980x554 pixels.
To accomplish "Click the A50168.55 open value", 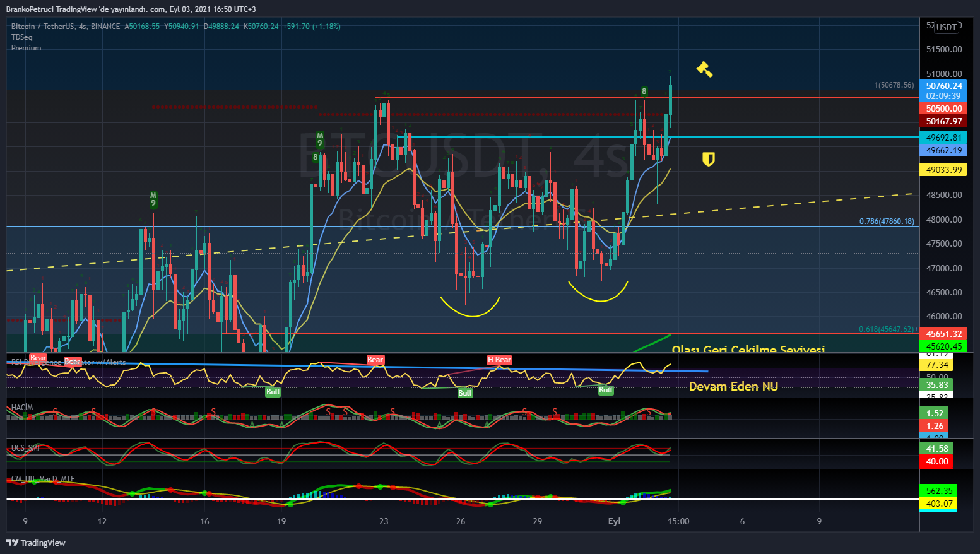I will [142, 27].
